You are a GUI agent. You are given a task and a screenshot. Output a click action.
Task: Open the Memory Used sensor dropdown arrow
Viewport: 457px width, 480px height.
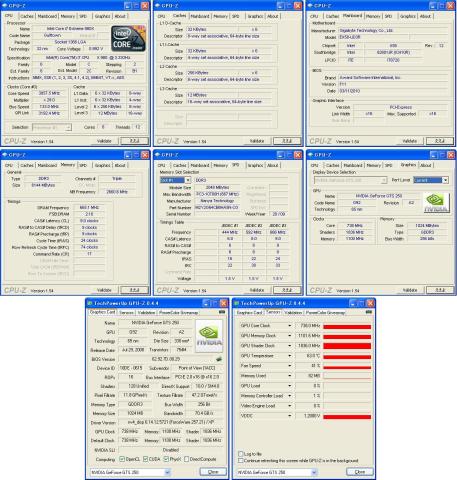click(289, 376)
